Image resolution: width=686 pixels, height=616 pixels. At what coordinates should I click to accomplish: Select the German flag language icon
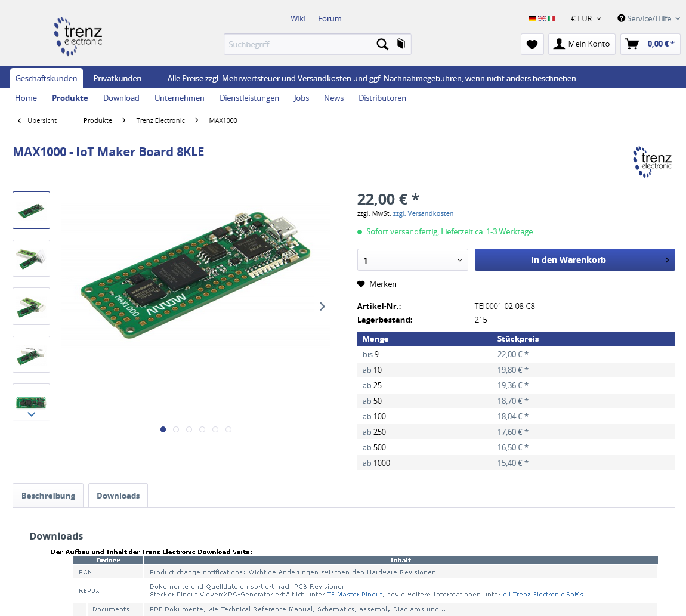pyautogui.click(x=533, y=19)
